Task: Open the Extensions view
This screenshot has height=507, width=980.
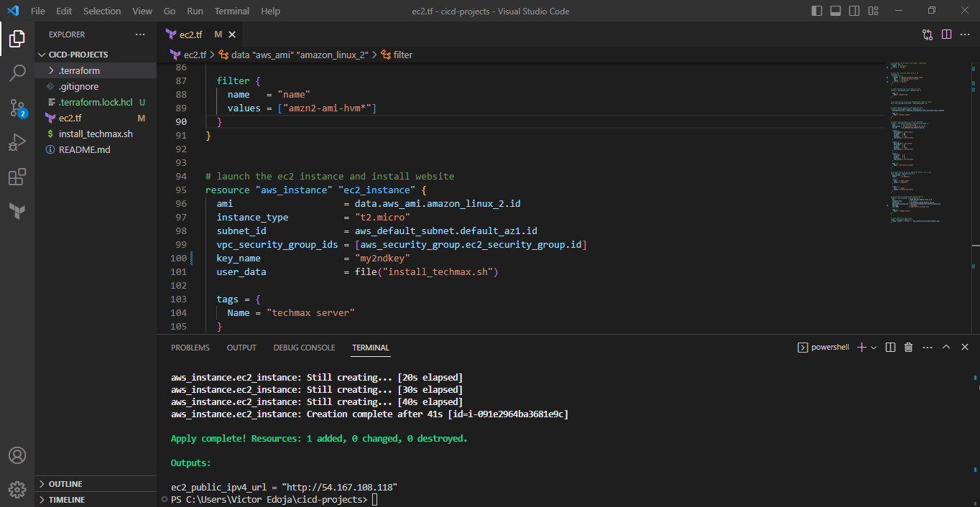Action: pyautogui.click(x=17, y=177)
